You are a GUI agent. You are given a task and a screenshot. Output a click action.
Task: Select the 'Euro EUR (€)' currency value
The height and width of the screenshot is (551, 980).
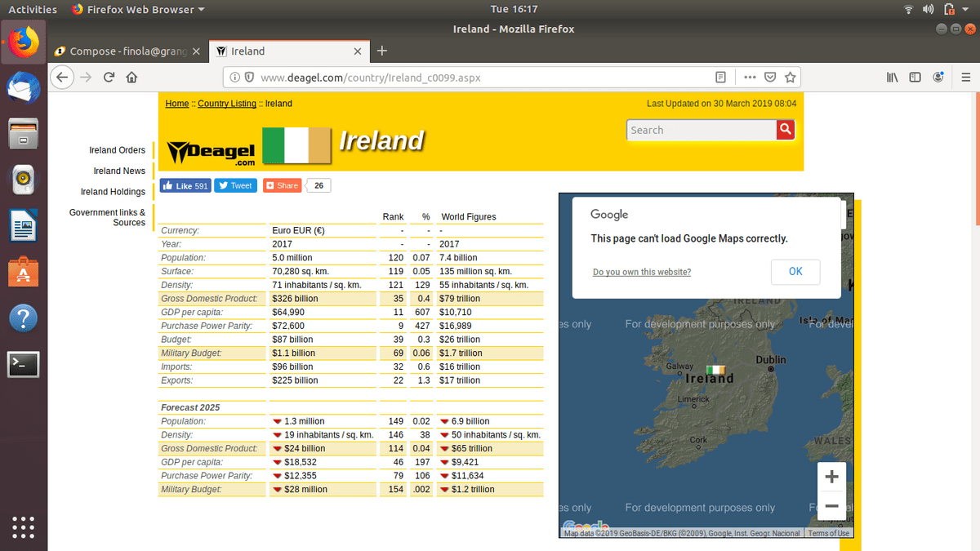(299, 230)
